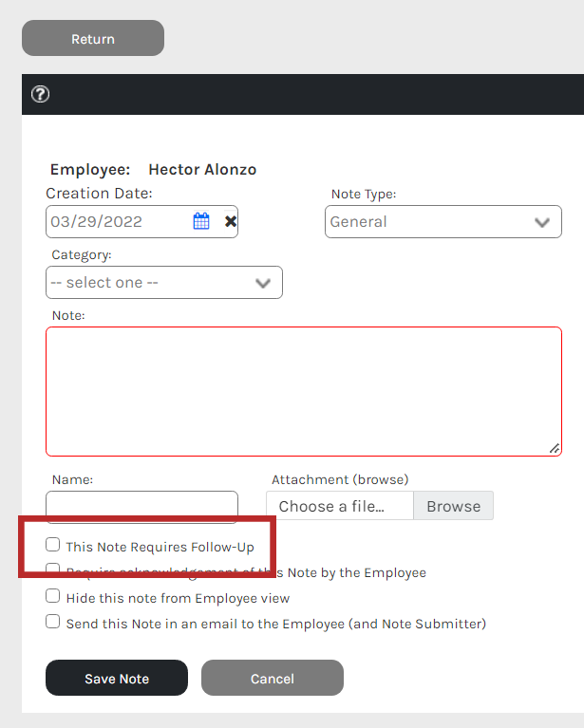Click the employee name Hector Alonzo

click(x=202, y=170)
